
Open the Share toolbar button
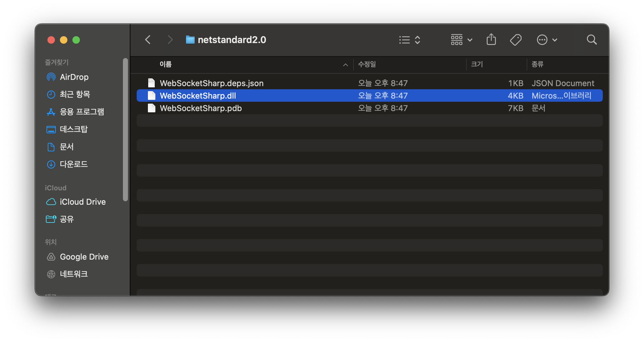click(491, 40)
